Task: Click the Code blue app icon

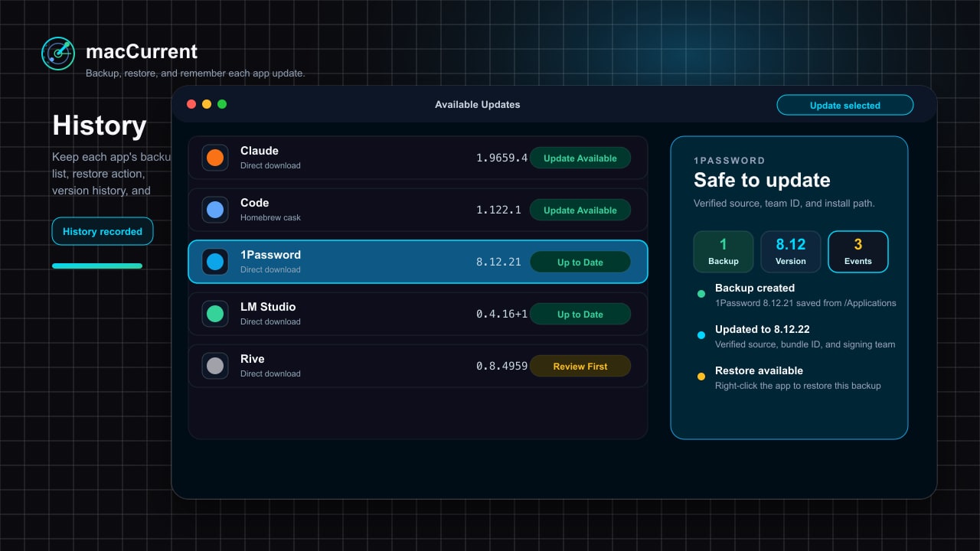Action: point(215,210)
